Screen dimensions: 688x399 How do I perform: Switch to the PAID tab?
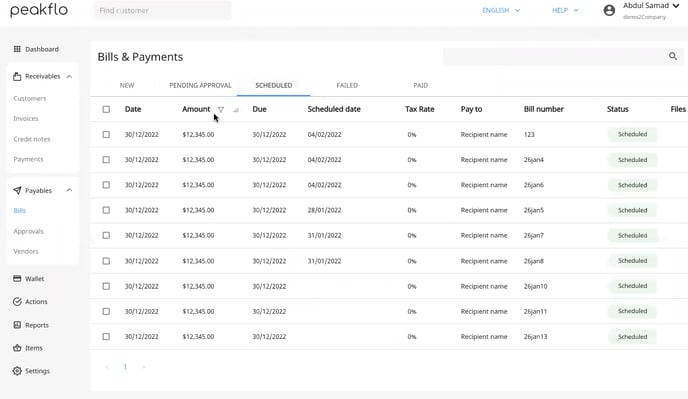(x=420, y=85)
